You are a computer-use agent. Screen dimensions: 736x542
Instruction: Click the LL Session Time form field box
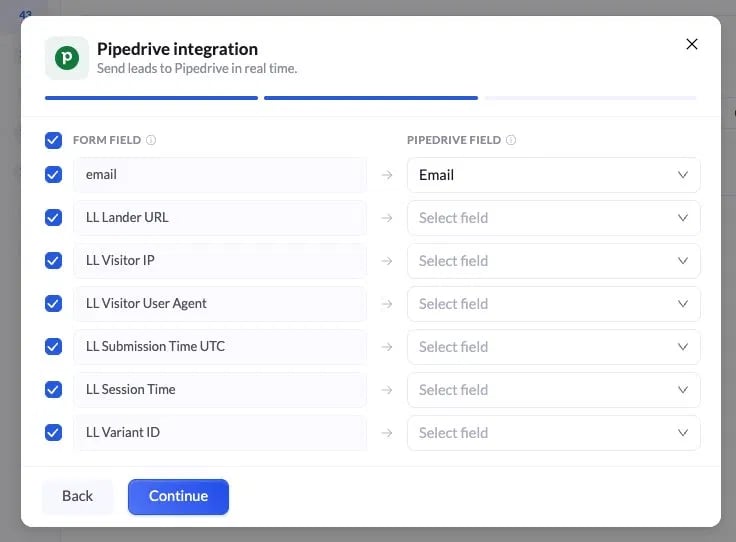[x=220, y=390]
